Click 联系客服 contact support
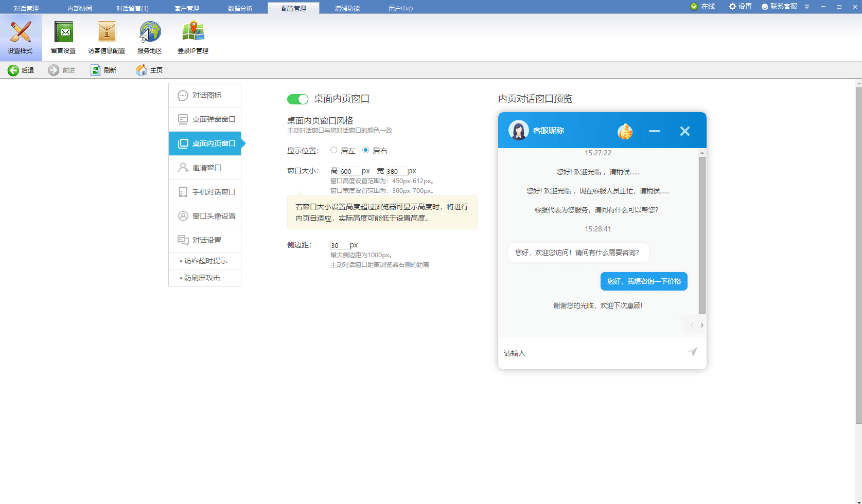This screenshot has width=862, height=504. tap(779, 6)
